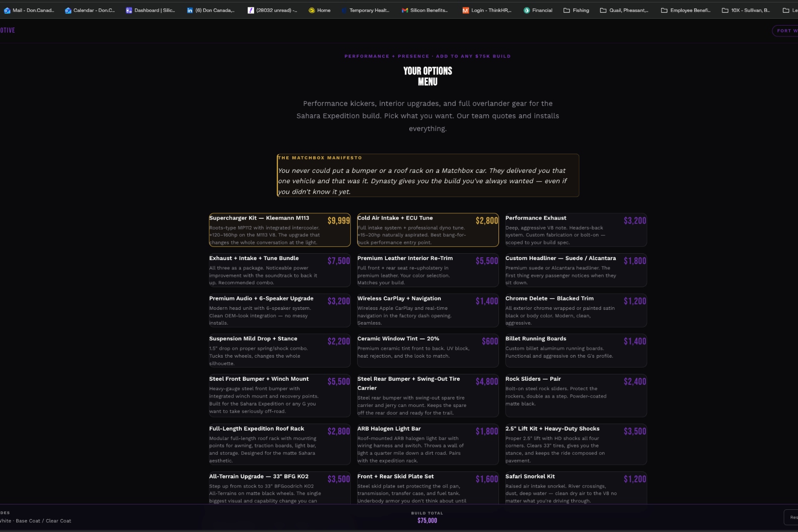Select ARB Halogen Light Bar card
This screenshot has width=798, height=532.
(x=428, y=444)
